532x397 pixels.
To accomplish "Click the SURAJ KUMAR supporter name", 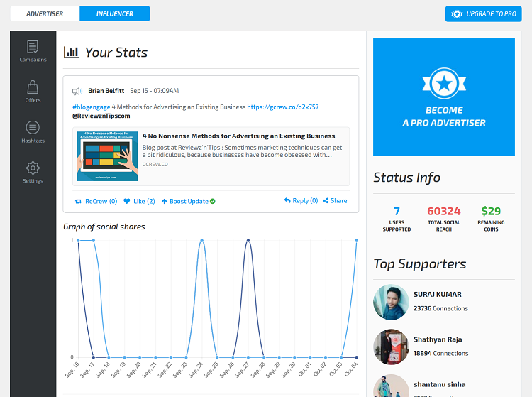I will [x=438, y=295].
